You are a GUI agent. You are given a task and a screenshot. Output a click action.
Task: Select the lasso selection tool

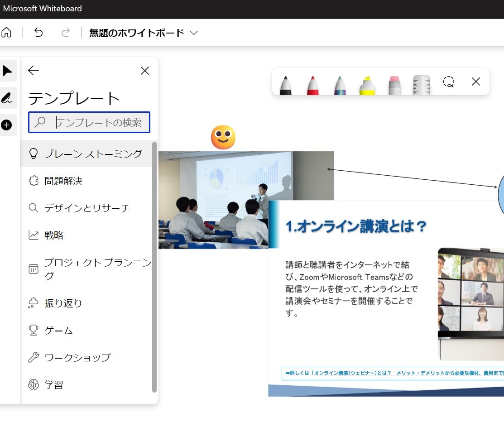click(449, 82)
